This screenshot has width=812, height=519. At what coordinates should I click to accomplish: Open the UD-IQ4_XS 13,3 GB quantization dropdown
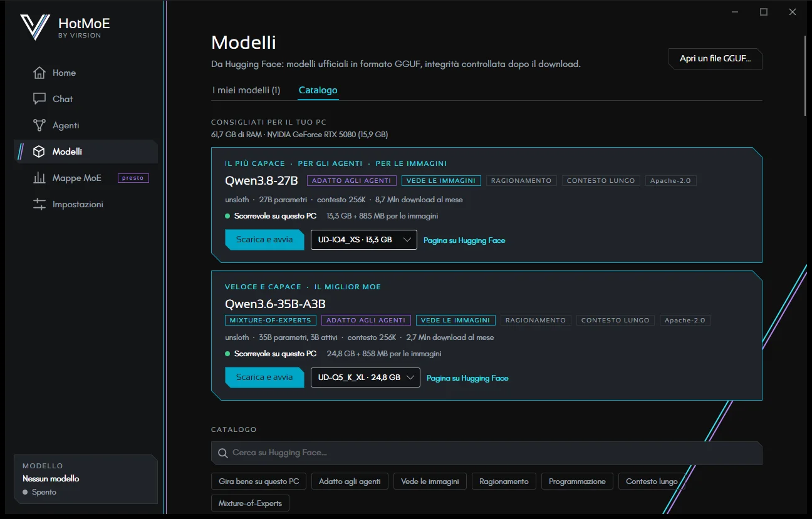click(364, 240)
